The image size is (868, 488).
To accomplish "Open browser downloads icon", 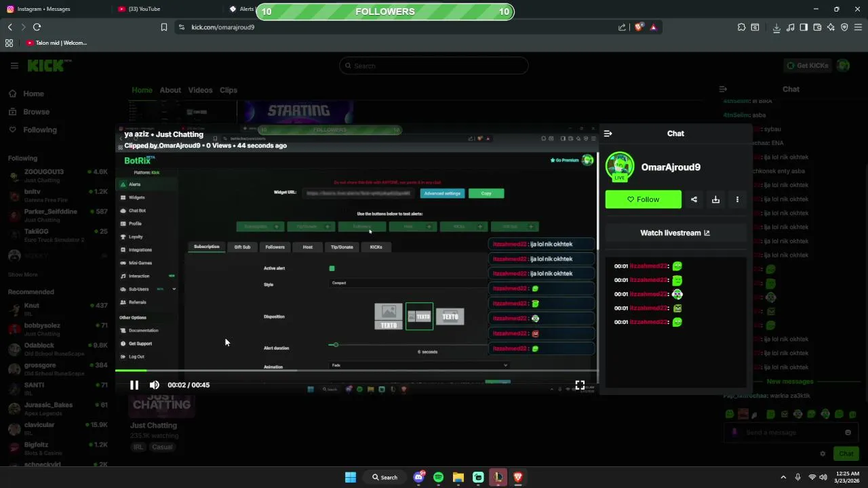I will click(x=776, y=27).
